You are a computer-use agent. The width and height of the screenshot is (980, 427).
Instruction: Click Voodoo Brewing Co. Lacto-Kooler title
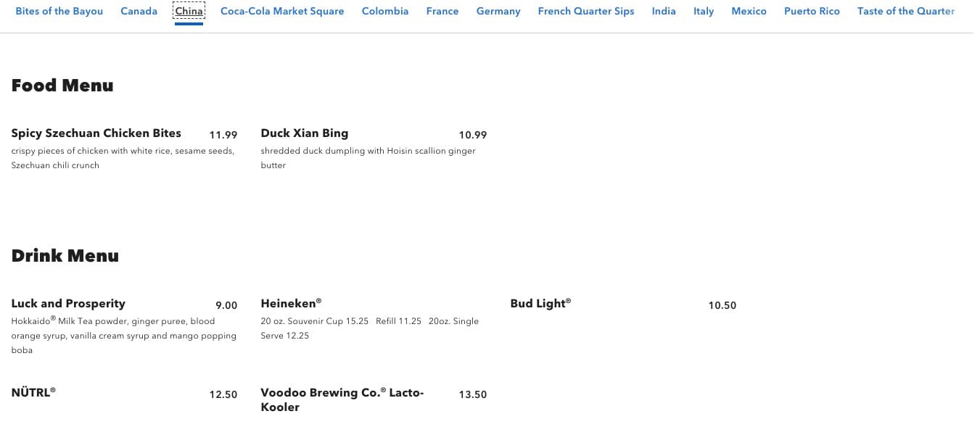click(x=342, y=400)
